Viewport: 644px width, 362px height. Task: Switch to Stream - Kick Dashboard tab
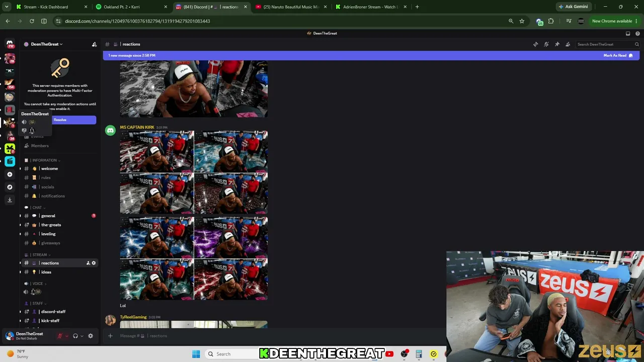[x=52, y=7]
